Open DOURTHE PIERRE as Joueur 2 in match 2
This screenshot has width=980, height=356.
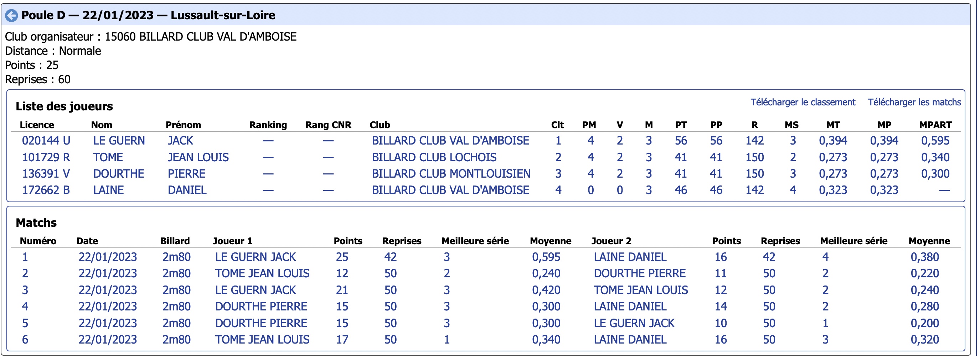pos(640,273)
